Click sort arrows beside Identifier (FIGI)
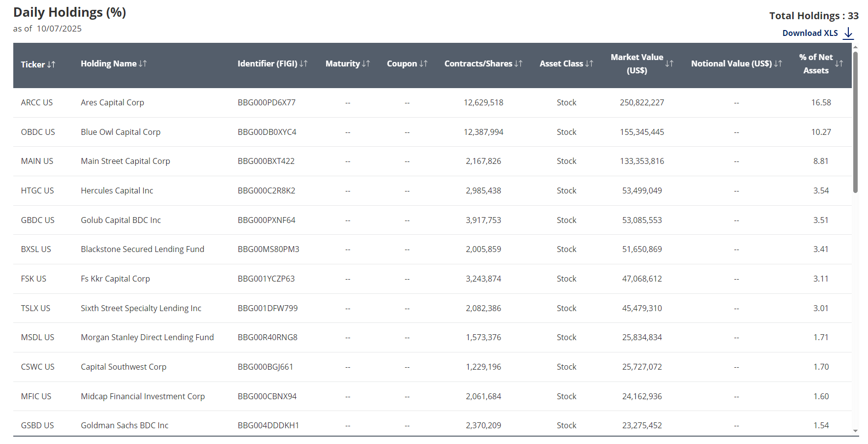Viewport: 868px width, 444px height. click(303, 63)
